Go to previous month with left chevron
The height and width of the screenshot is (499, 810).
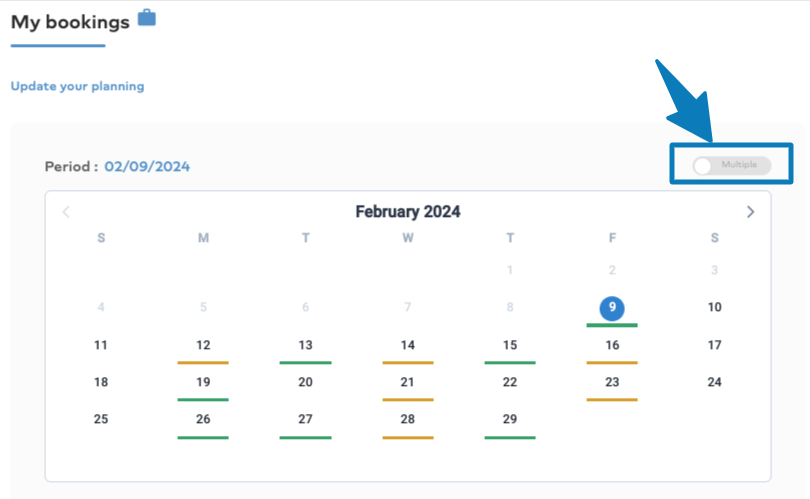click(66, 212)
